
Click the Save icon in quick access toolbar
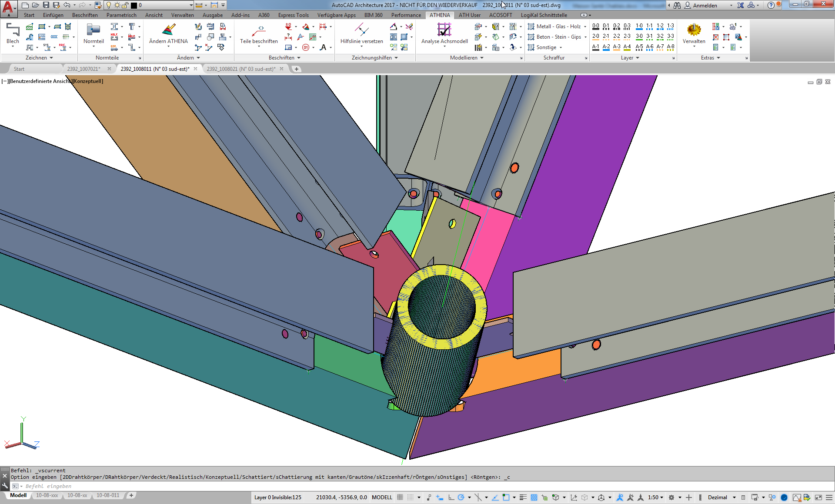(46, 5)
